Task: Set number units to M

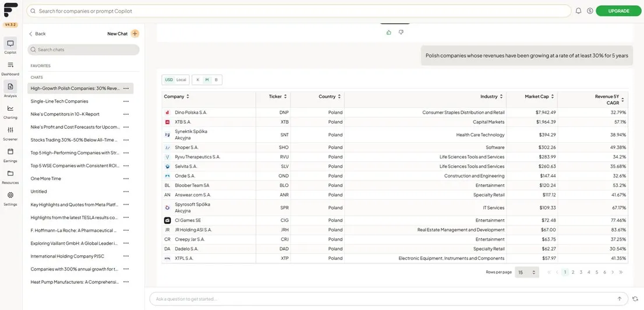Action: [207, 80]
